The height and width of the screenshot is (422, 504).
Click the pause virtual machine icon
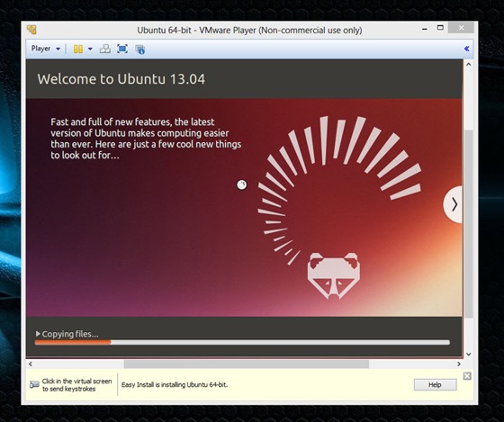(78, 49)
